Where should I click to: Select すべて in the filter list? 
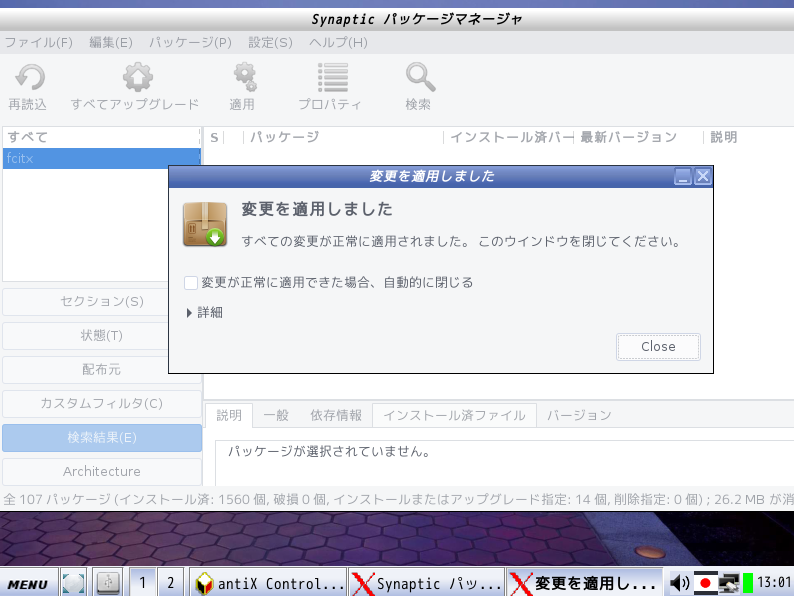(x=101, y=137)
